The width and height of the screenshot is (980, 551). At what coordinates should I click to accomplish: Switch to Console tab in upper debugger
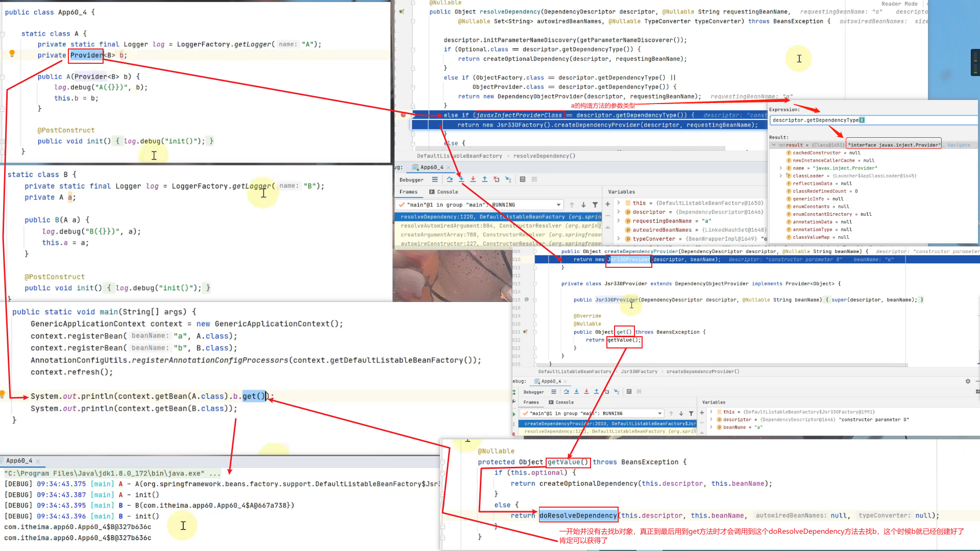pyautogui.click(x=444, y=192)
